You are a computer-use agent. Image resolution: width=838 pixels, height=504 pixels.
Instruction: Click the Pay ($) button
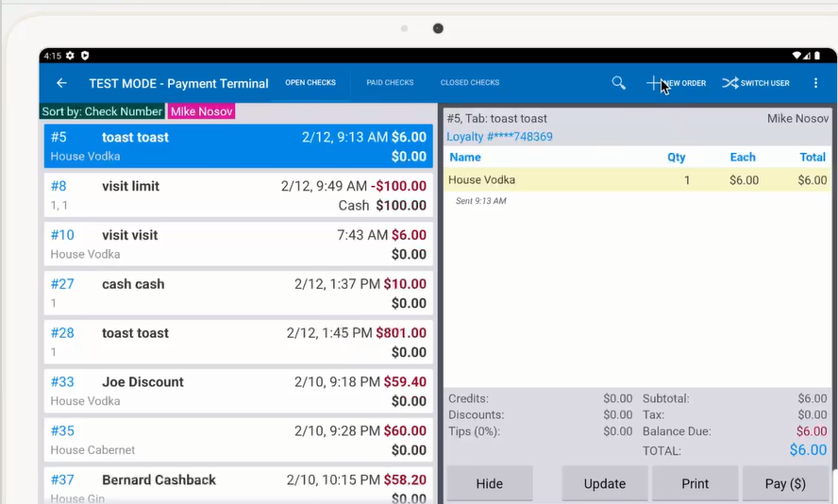(785, 483)
